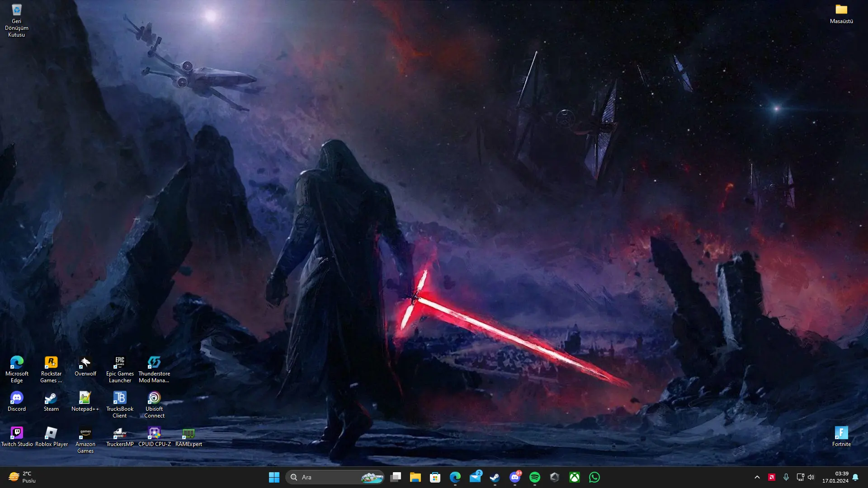Open Task View from the taskbar
The image size is (868, 488).
(396, 477)
